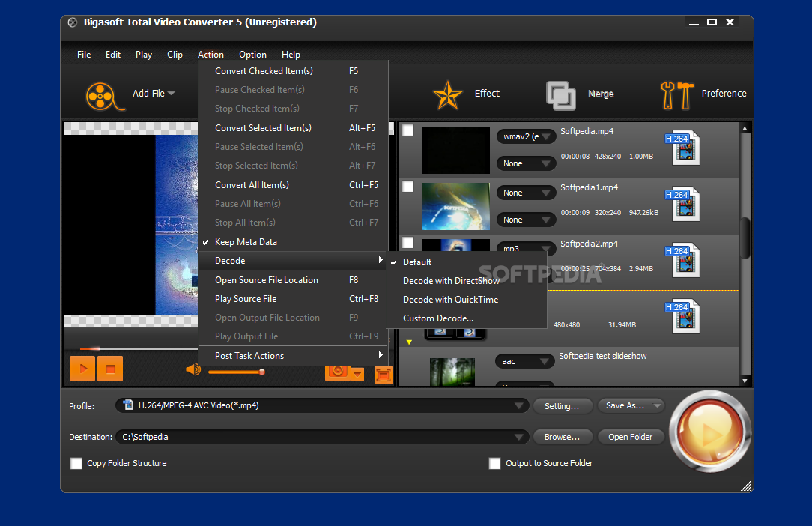The height and width of the screenshot is (526, 812).
Task: Click yellow collapse triangle under merged item
Action: [409, 342]
